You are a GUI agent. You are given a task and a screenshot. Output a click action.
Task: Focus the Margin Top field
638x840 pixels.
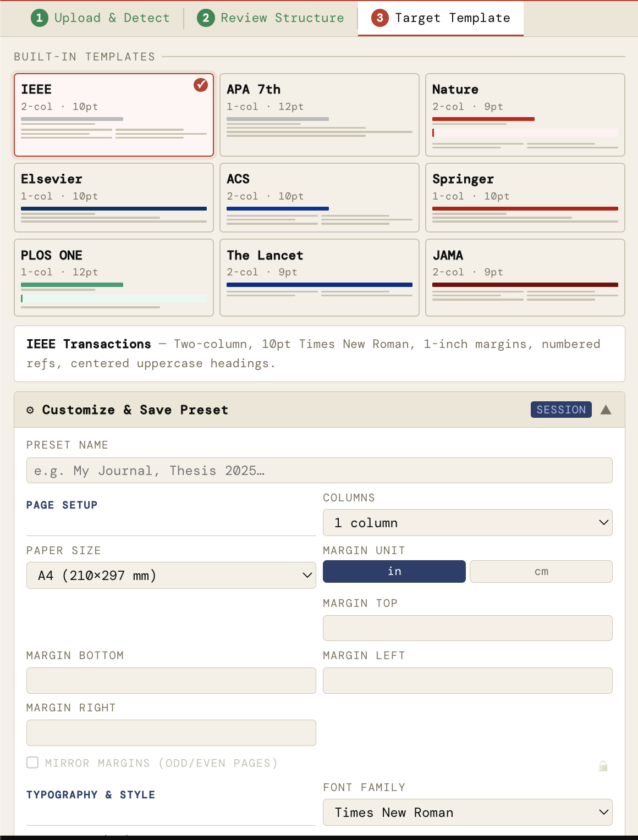(x=467, y=628)
